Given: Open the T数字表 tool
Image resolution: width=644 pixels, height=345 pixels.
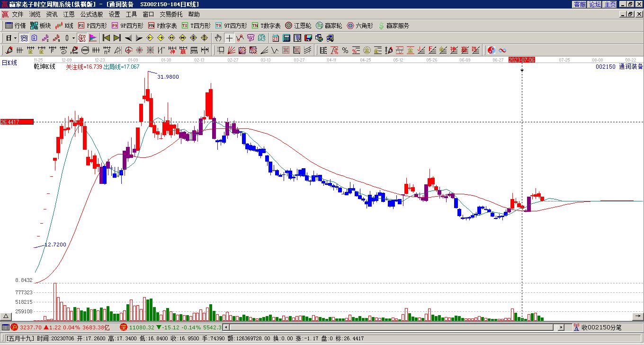Looking at the screenshot, I should tap(266, 26).
